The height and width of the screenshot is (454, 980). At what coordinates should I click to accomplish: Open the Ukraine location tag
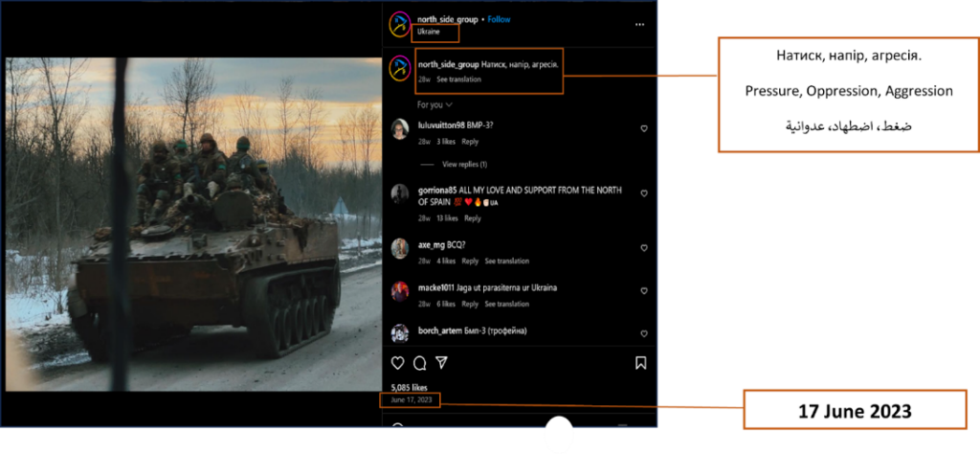point(429,32)
